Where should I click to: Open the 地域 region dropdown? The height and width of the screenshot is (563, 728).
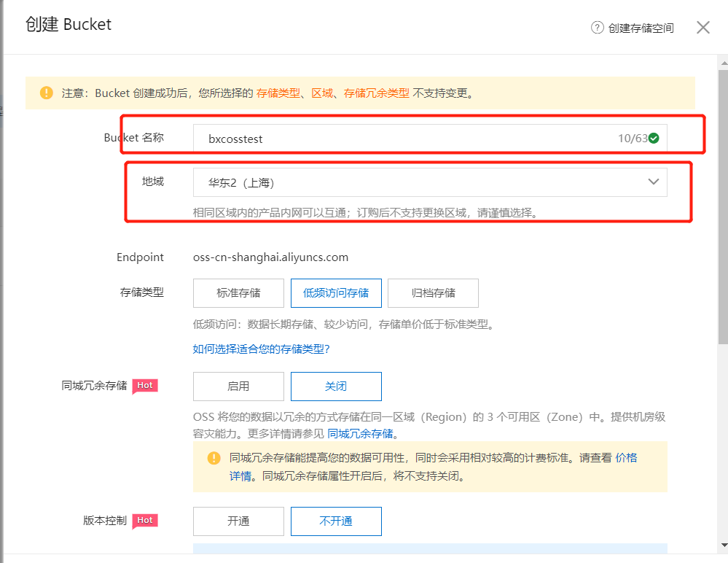tap(430, 182)
